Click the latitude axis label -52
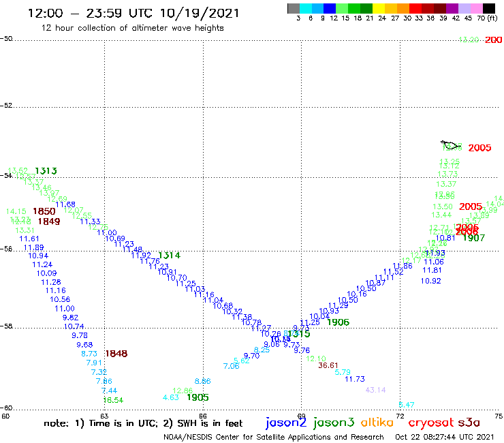This screenshot has width=504, height=443. (x=6, y=105)
